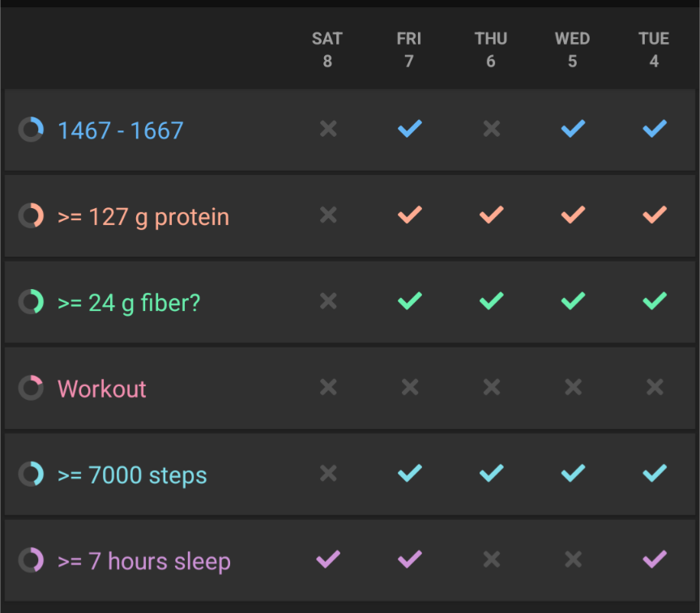Open the ">= 127 g protein" habit
This screenshot has width=700, height=613.
143,217
